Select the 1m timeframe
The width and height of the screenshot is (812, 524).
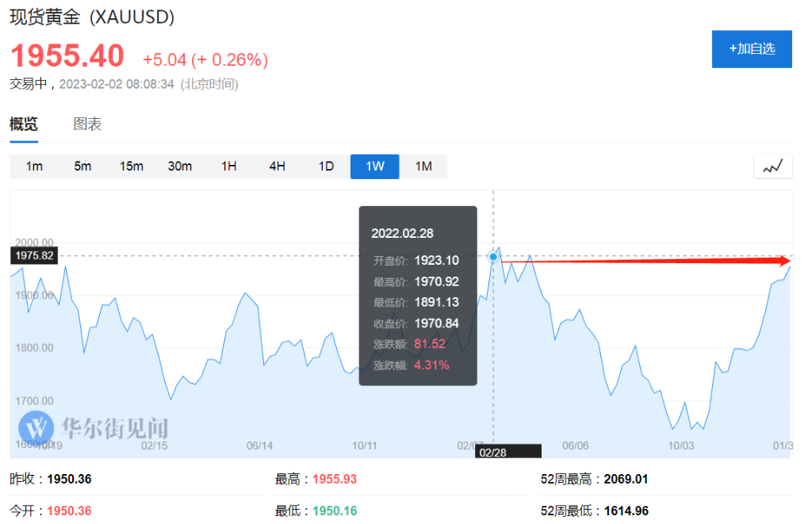pos(34,166)
